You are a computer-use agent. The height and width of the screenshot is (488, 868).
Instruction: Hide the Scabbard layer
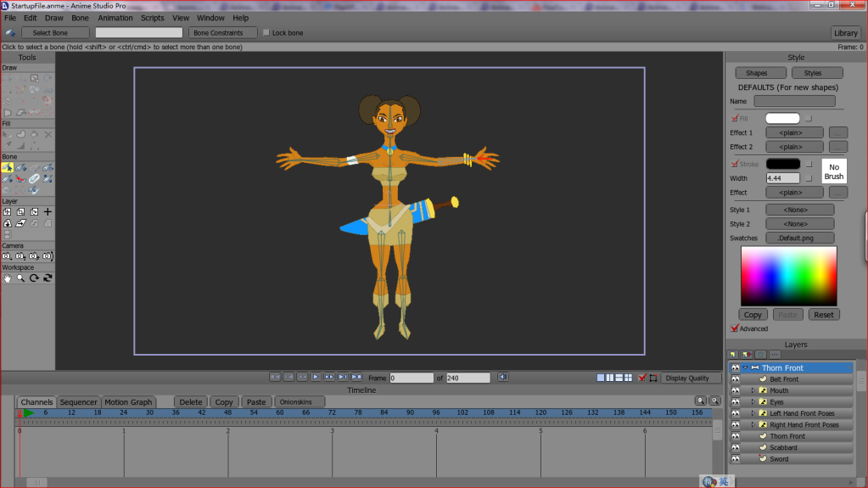pyautogui.click(x=735, y=447)
